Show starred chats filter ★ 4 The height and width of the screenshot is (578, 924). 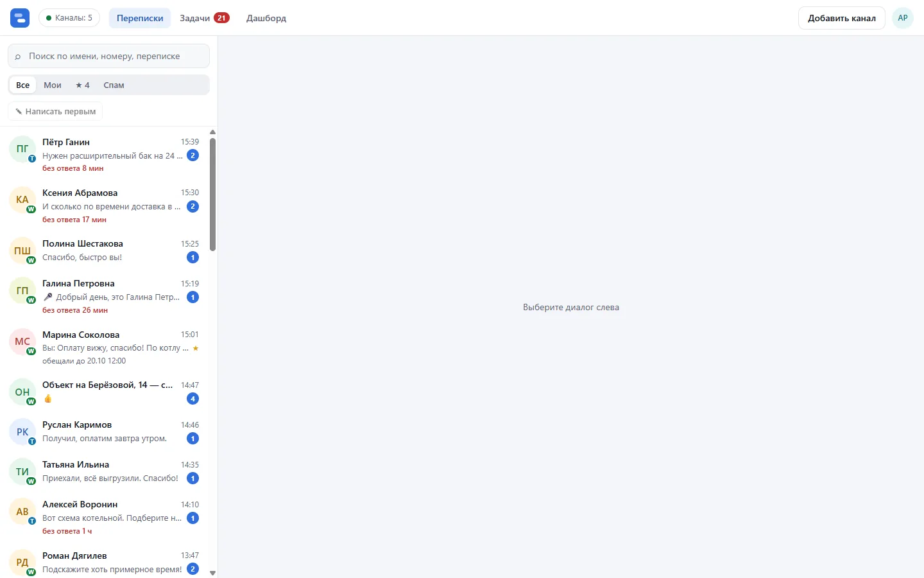(83, 85)
